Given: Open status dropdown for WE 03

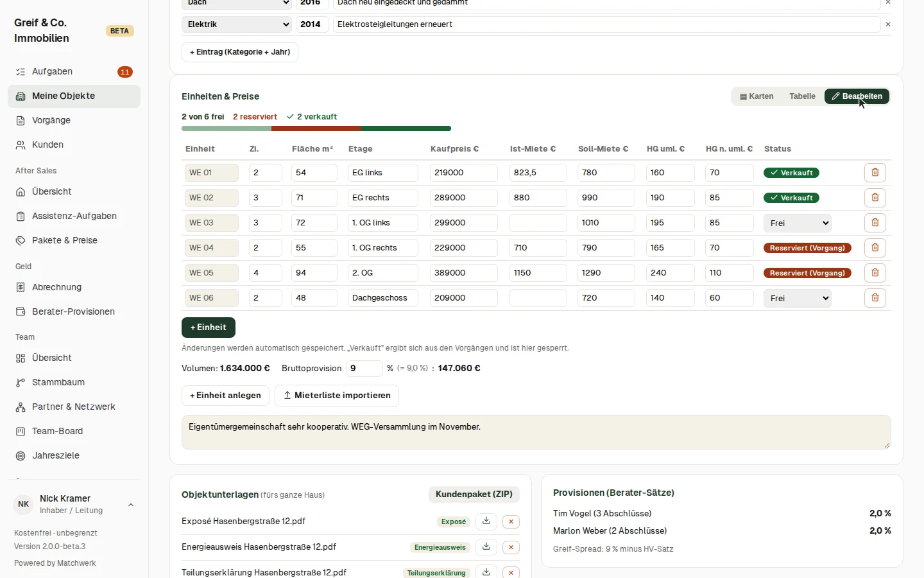Looking at the screenshot, I should pyautogui.click(x=798, y=223).
